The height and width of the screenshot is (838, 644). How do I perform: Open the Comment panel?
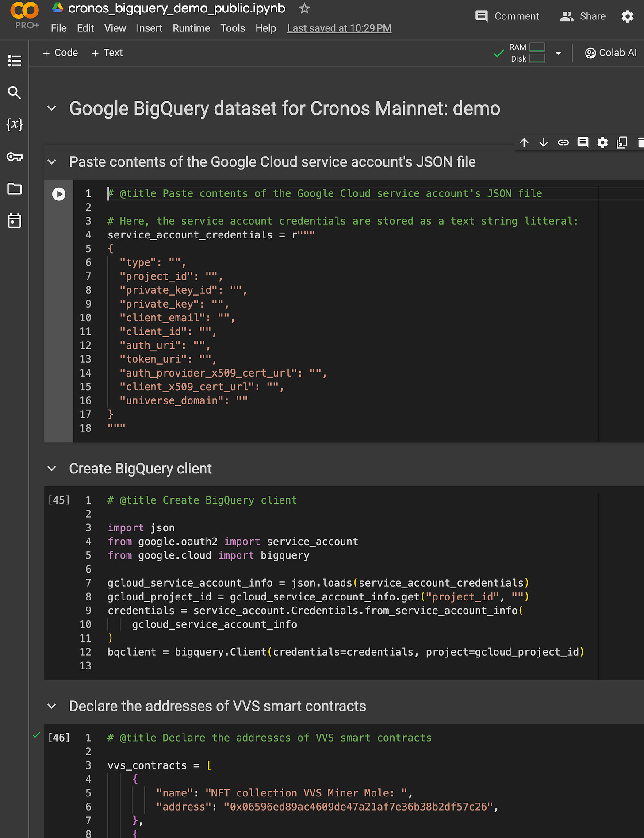[x=507, y=16]
